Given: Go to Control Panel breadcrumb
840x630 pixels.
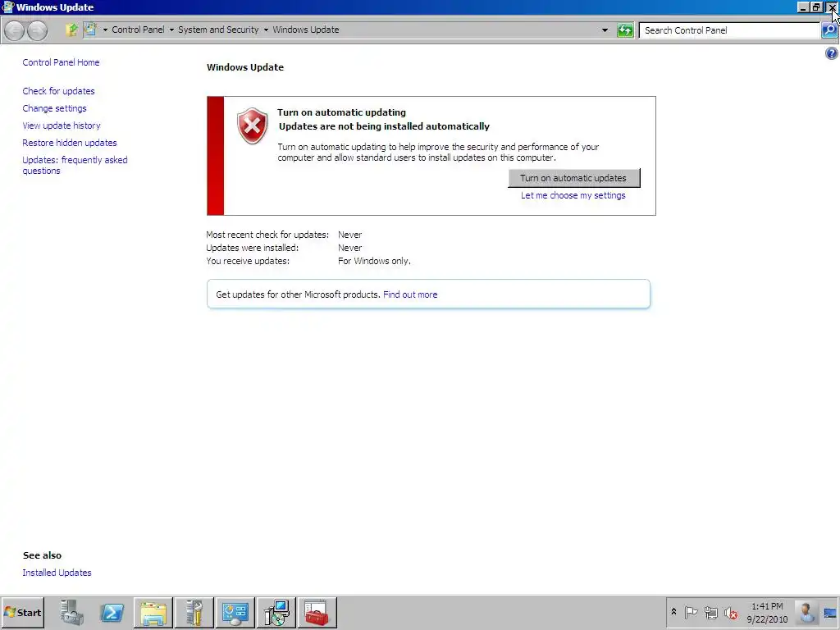Looking at the screenshot, I should click(138, 30).
